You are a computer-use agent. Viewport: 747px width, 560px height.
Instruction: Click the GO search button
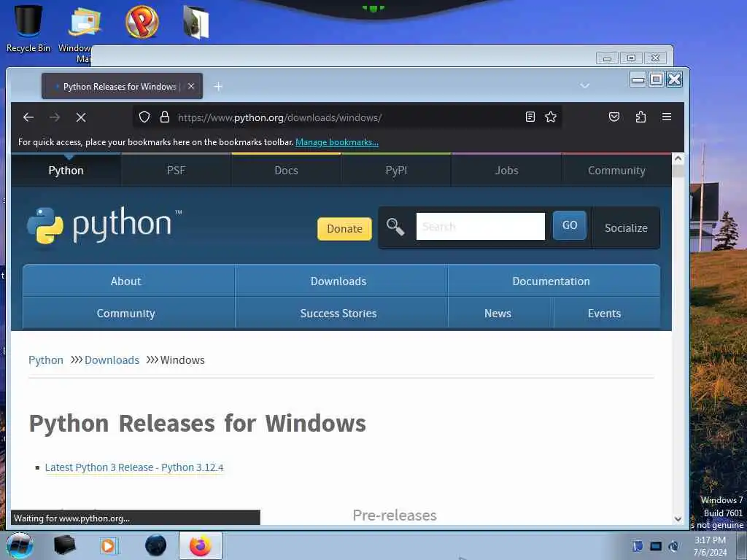coord(569,225)
